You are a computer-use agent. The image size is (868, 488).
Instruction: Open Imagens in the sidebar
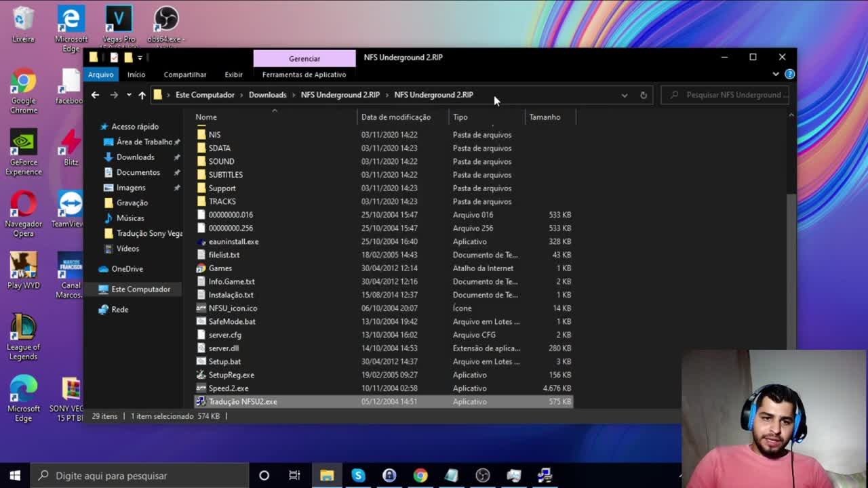130,188
